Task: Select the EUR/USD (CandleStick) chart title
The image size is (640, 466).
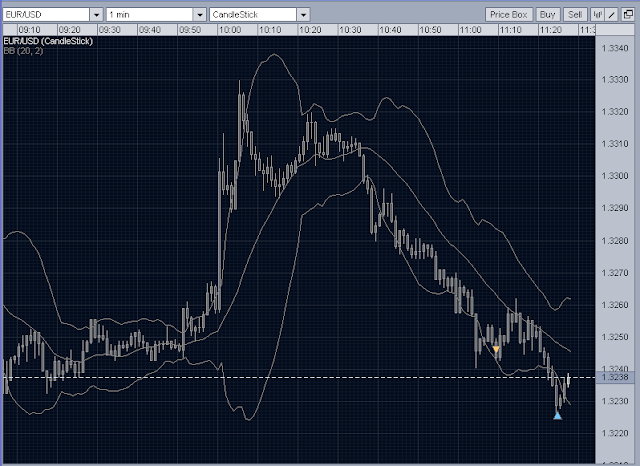Action: pos(48,41)
